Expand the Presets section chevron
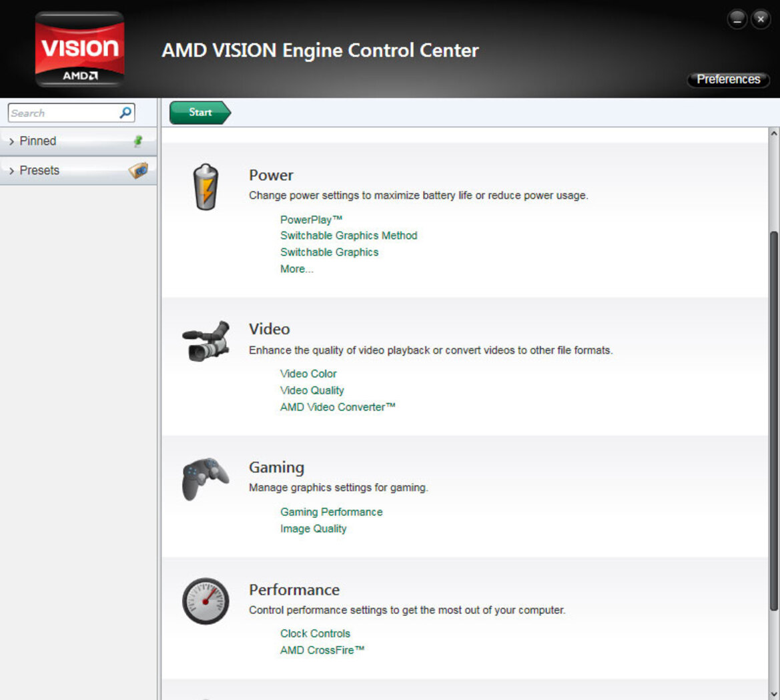Image resolution: width=780 pixels, height=700 pixels. click(11, 171)
